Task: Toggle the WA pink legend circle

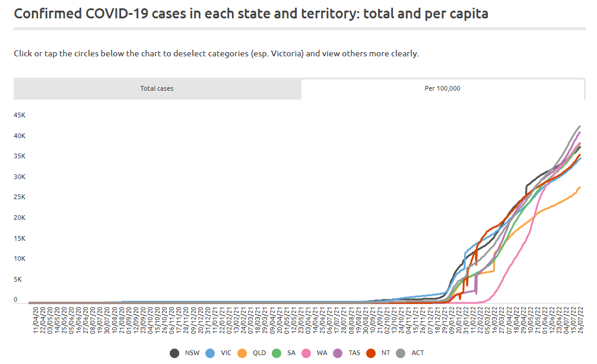Action: coord(306,353)
